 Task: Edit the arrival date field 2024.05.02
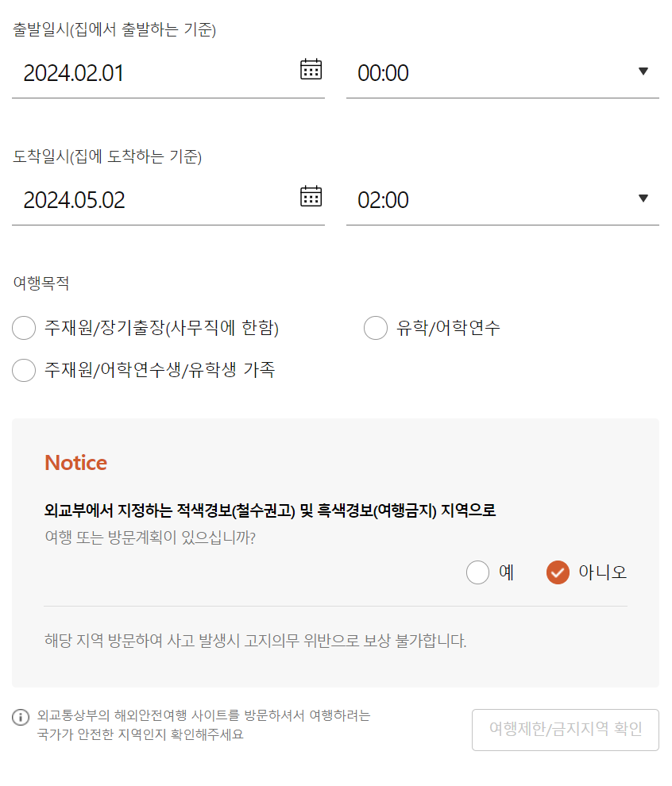(168, 200)
